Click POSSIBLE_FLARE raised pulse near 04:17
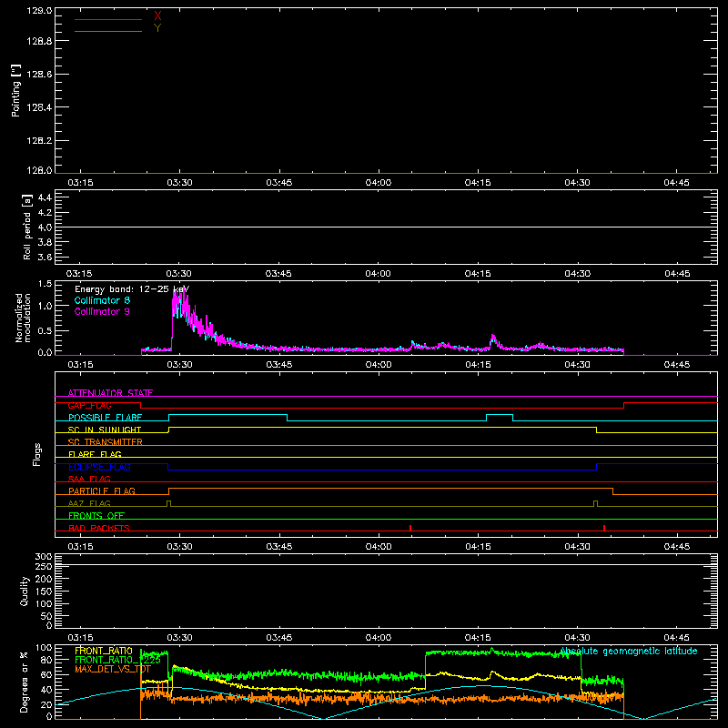This screenshot has height=728, width=728. point(500,415)
